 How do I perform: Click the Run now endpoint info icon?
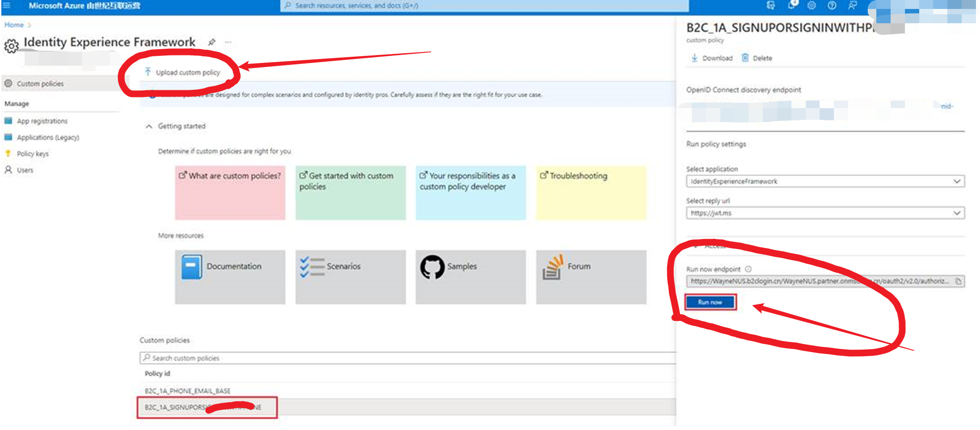tap(749, 269)
